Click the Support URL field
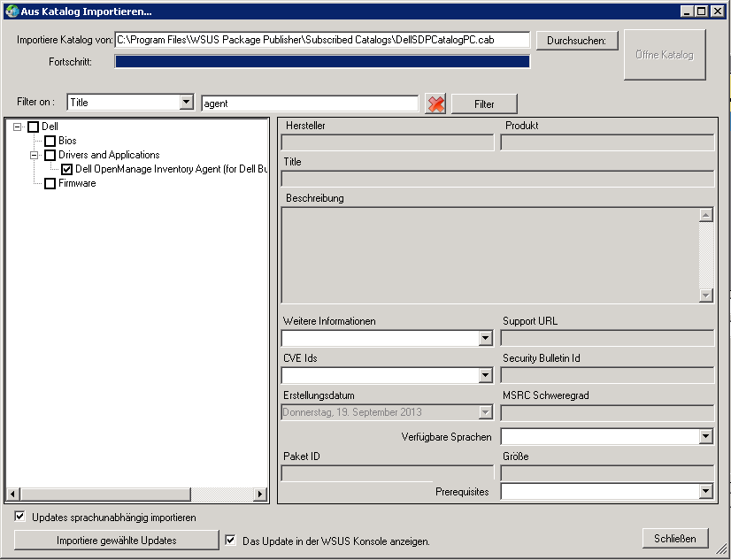Image resolution: width=731 pixels, height=560 pixels. point(607,338)
